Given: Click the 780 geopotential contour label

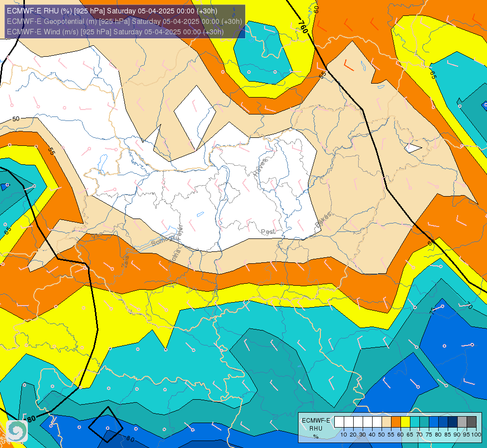Looking at the screenshot, I should pyautogui.click(x=30, y=420).
